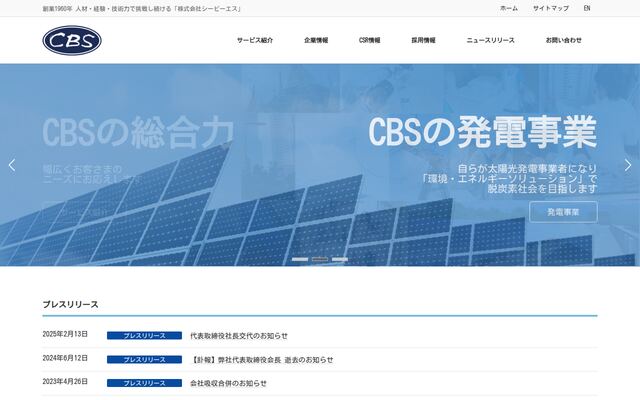Select the third carousel indicator bar
The image size is (640, 400).
[340, 259]
